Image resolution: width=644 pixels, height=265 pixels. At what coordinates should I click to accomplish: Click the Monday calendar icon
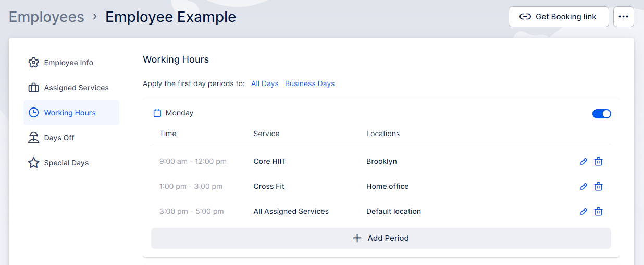coord(157,113)
